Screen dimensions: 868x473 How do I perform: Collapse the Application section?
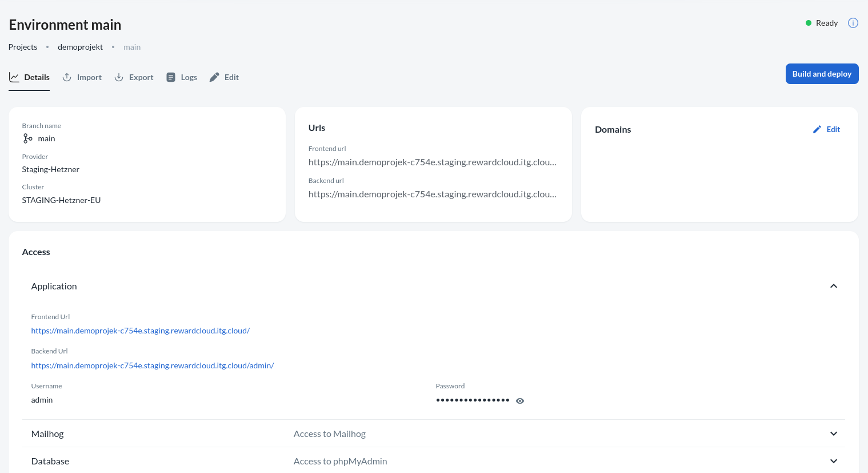[833, 286]
